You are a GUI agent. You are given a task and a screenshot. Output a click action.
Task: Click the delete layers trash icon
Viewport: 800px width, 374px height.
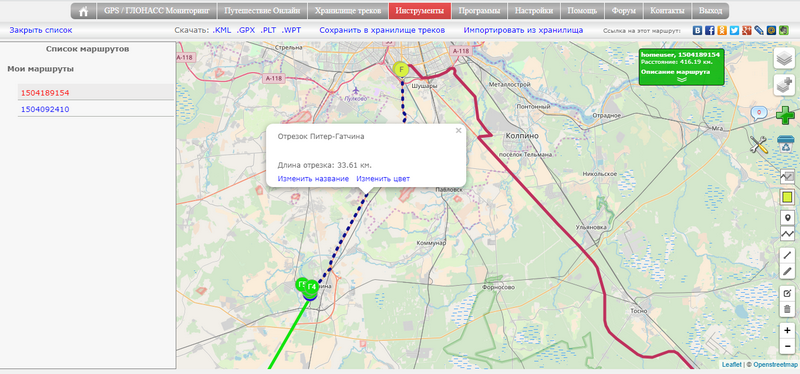(x=788, y=309)
